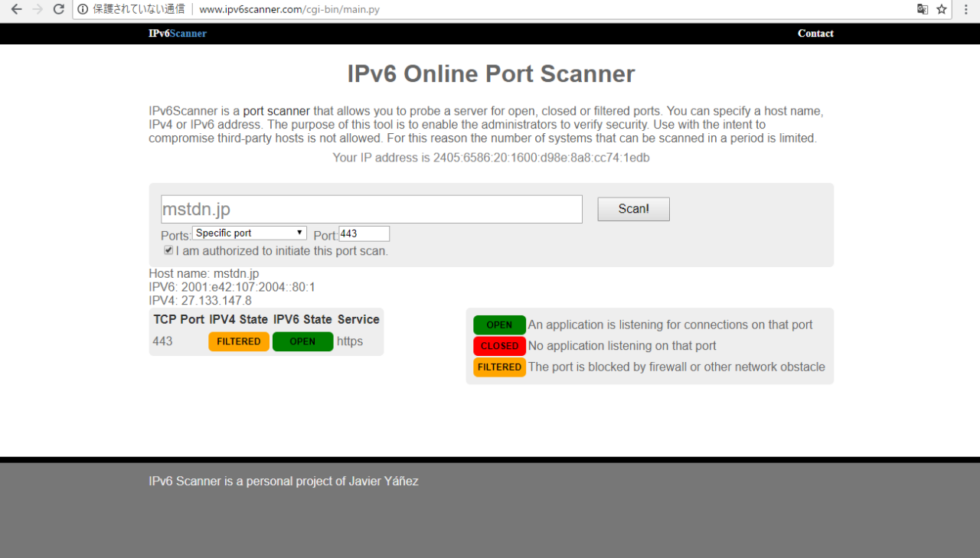Click the site info icon in address bar
The width and height of the screenshot is (980, 558).
[x=83, y=9]
